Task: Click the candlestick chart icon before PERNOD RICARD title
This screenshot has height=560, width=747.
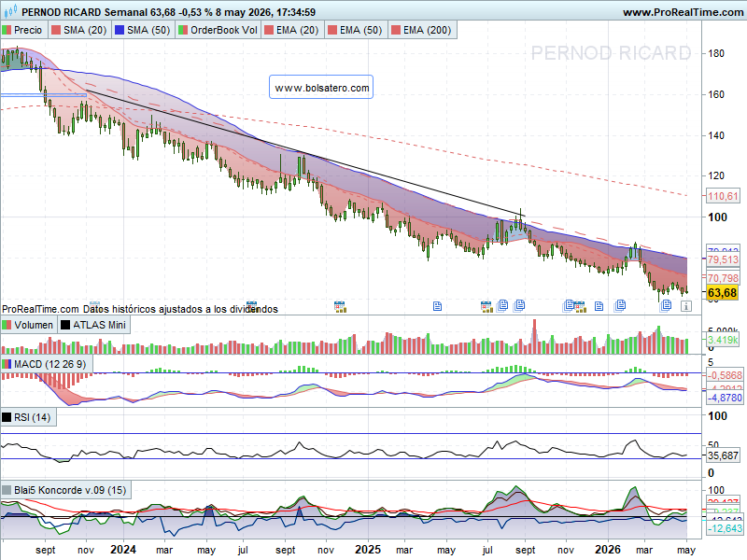Action: (10, 11)
